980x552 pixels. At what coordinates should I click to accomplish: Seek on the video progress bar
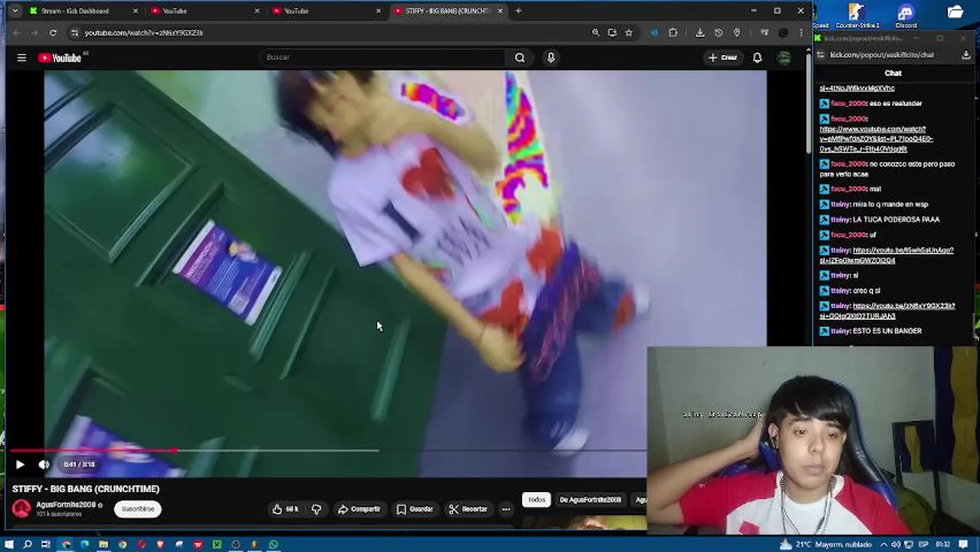[328, 451]
